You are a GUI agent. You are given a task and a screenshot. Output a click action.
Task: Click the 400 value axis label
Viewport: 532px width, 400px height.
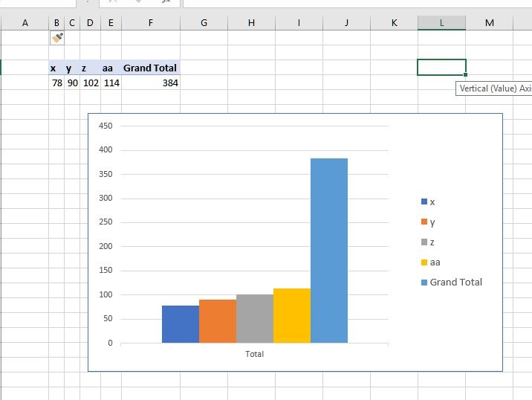pyautogui.click(x=106, y=149)
